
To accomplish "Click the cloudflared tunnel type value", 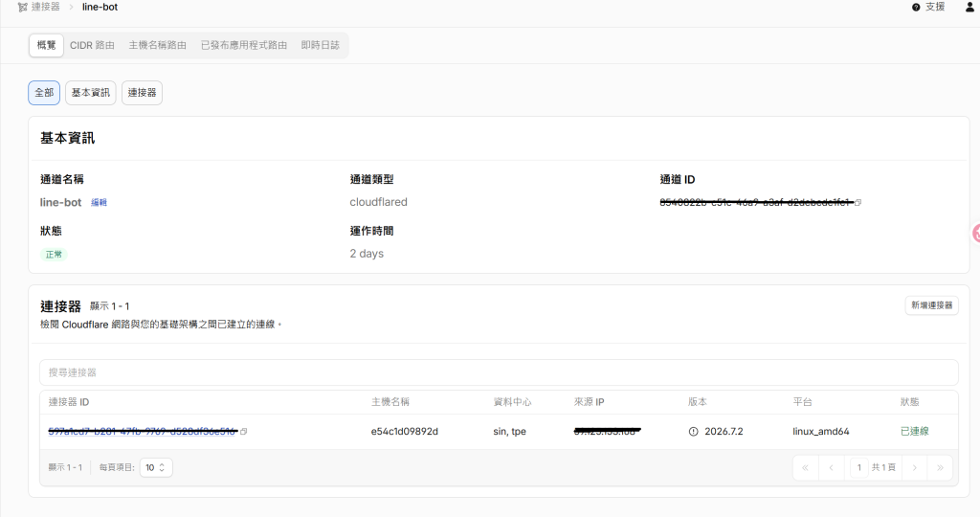I will [378, 202].
